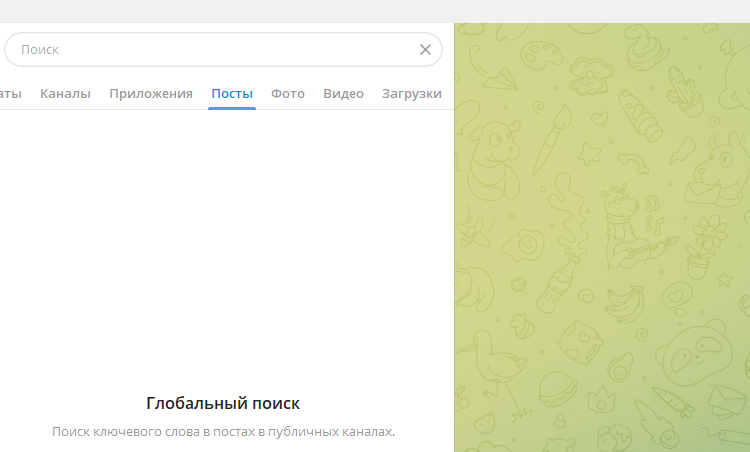This screenshot has width=750, height=452.
Task: Switch to the Каналы tab
Action: [x=65, y=94]
